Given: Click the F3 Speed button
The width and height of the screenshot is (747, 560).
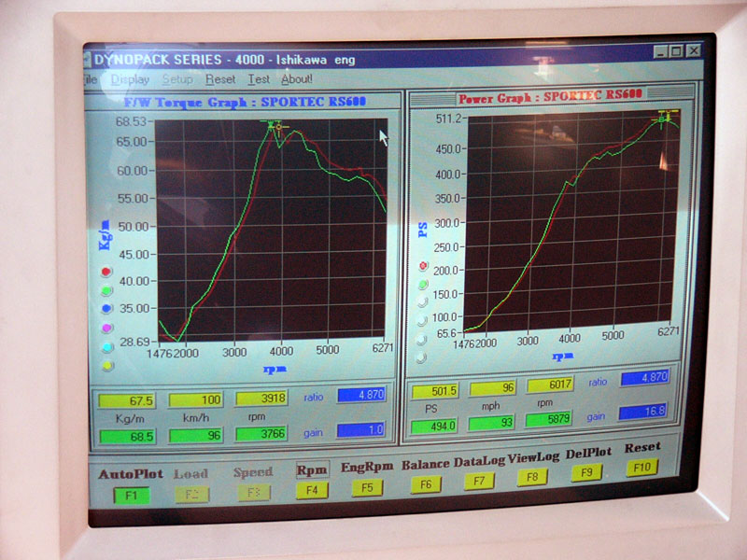Looking at the screenshot, I should 254,493.
